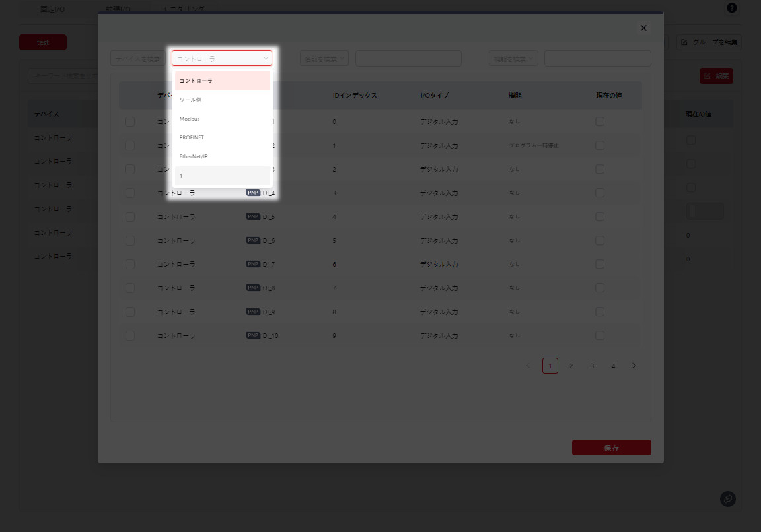Go to next page with right chevron

tap(634, 366)
